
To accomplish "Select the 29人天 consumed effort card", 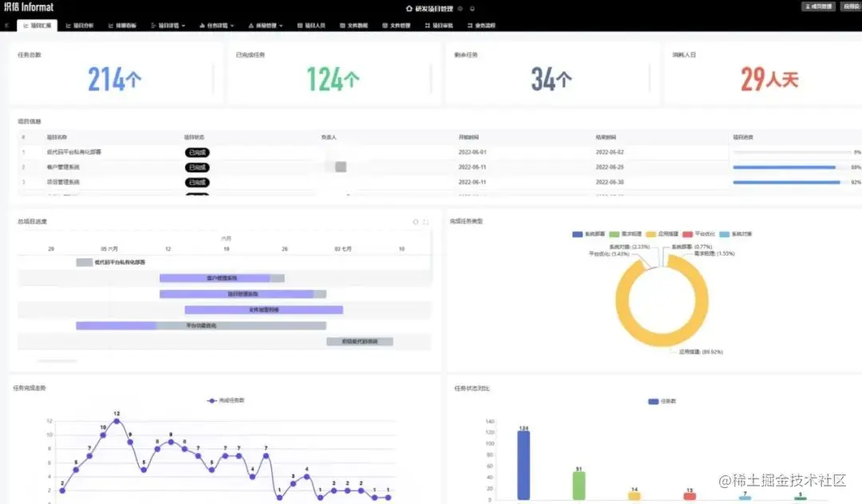I will [x=763, y=73].
